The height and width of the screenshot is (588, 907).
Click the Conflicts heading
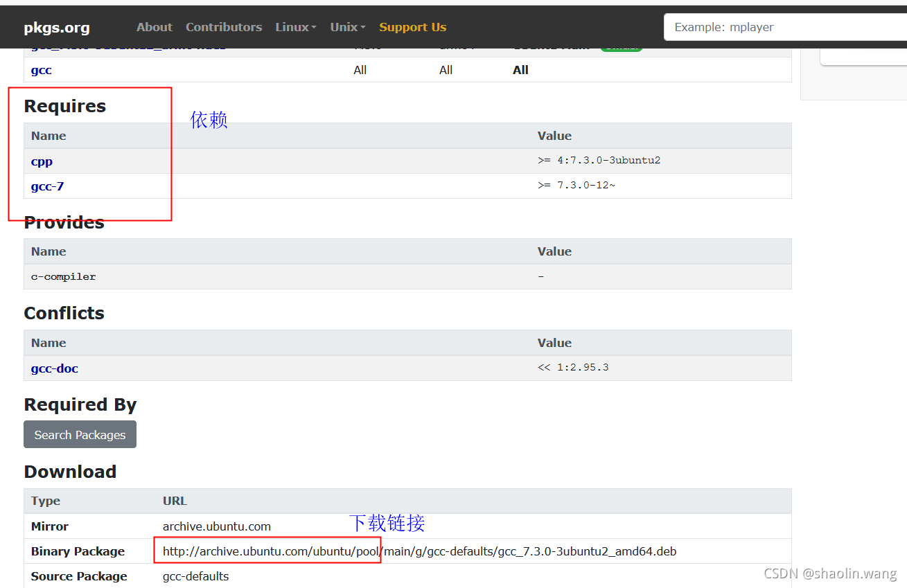click(x=64, y=313)
